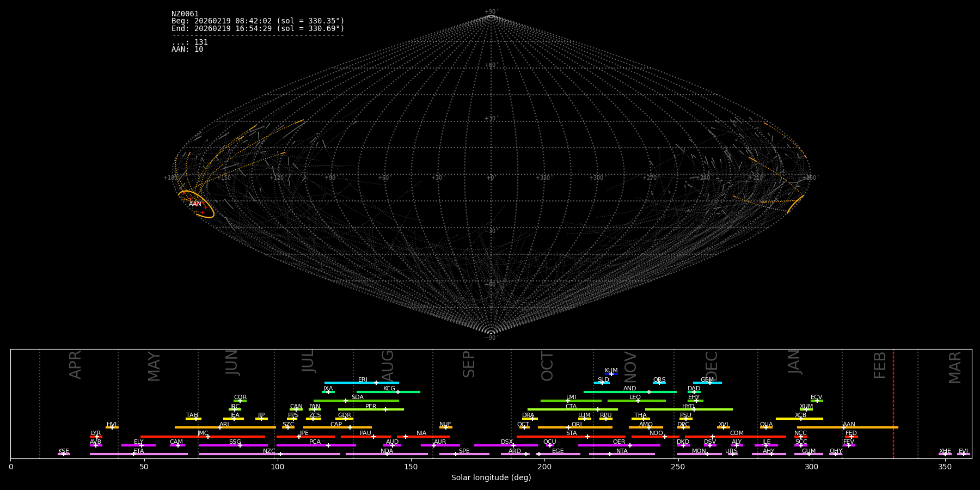Click the NZ0061 station title text
This screenshot has height=490, width=980.
tap(185, 14)
